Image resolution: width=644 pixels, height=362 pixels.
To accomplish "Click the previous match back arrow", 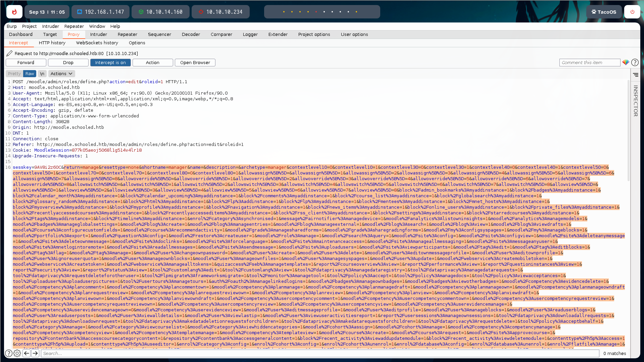I will tap(27, 353).
